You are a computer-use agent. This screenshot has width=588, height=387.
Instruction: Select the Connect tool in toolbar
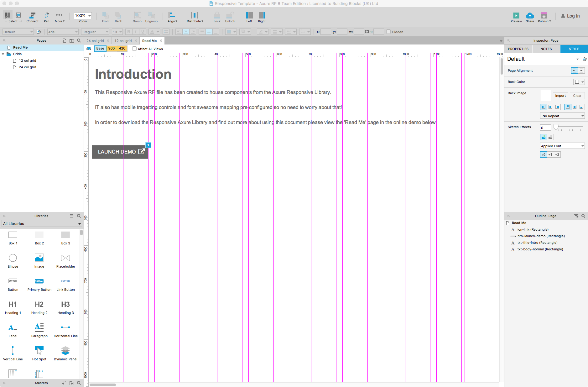pyautogui.click(x=32, y=16)
